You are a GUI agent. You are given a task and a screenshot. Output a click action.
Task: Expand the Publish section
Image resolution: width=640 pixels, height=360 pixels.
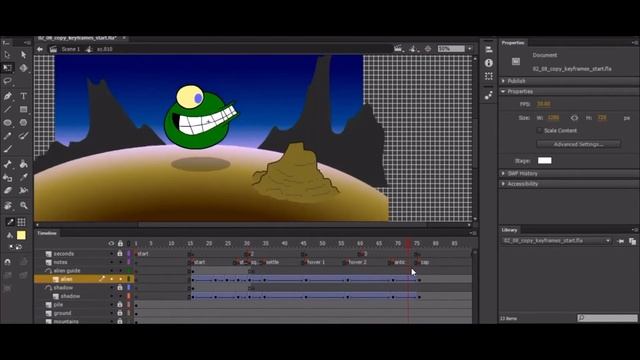click(x=503, y=81)
